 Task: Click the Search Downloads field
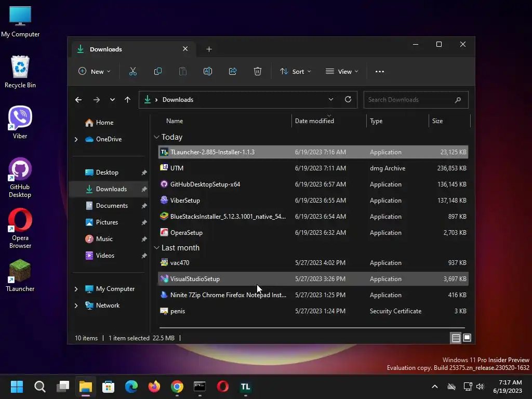coord(416,100)
